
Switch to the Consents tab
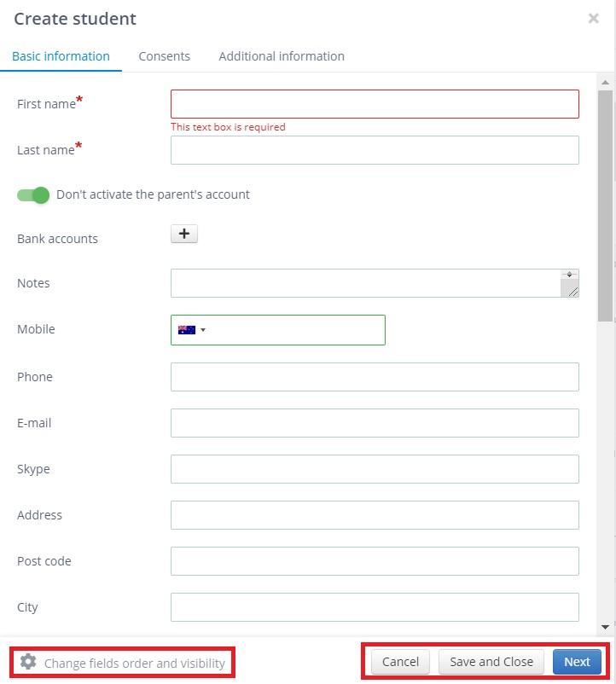point(164,56)
